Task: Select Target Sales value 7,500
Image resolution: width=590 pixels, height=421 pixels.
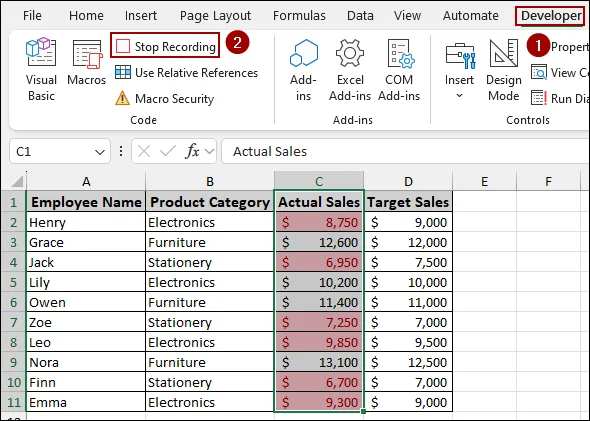Action: (x=408, y=262)
